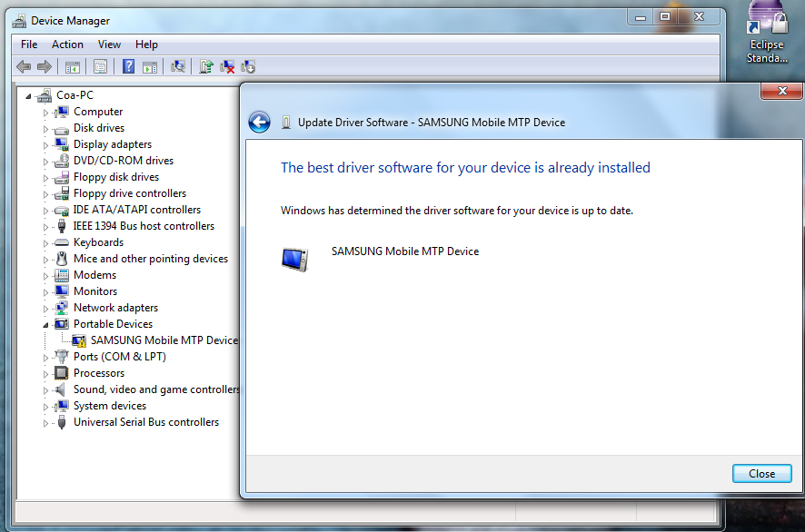Select the Coa-PC computer name
The height and width of the screenshot is (532, 805).
point(75,95)
